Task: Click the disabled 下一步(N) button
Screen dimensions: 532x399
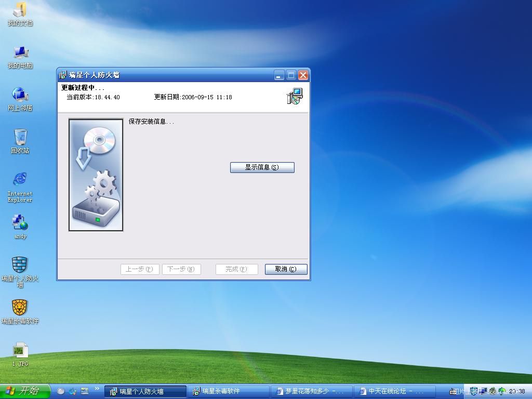Action: [x=181, y=270]
